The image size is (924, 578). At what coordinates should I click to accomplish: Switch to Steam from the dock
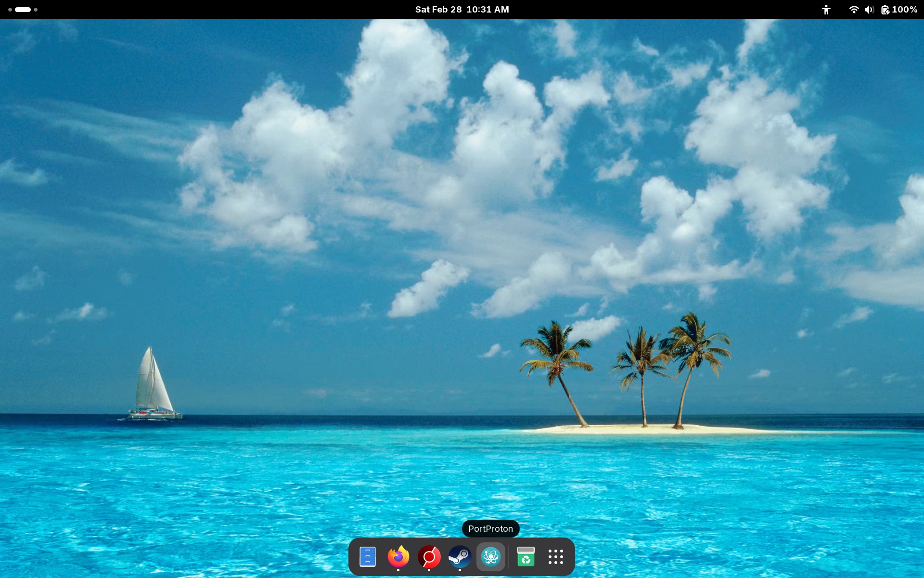pyautogui.click(x=460, y=557)
